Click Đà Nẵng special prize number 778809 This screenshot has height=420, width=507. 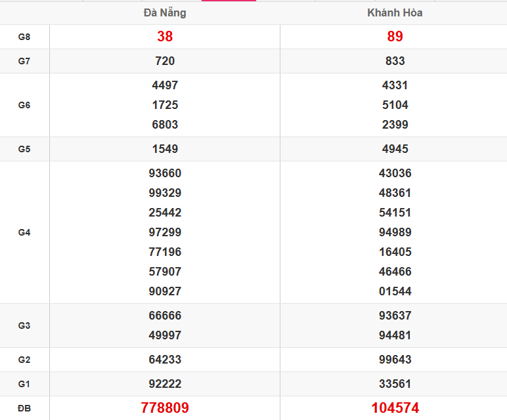pyautogui.click(x=165, y=408)
